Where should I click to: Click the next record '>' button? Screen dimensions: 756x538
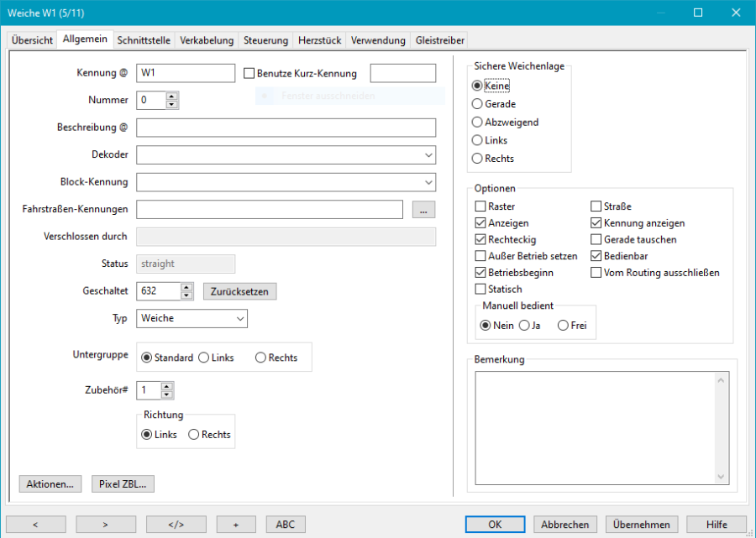[106, 524]
